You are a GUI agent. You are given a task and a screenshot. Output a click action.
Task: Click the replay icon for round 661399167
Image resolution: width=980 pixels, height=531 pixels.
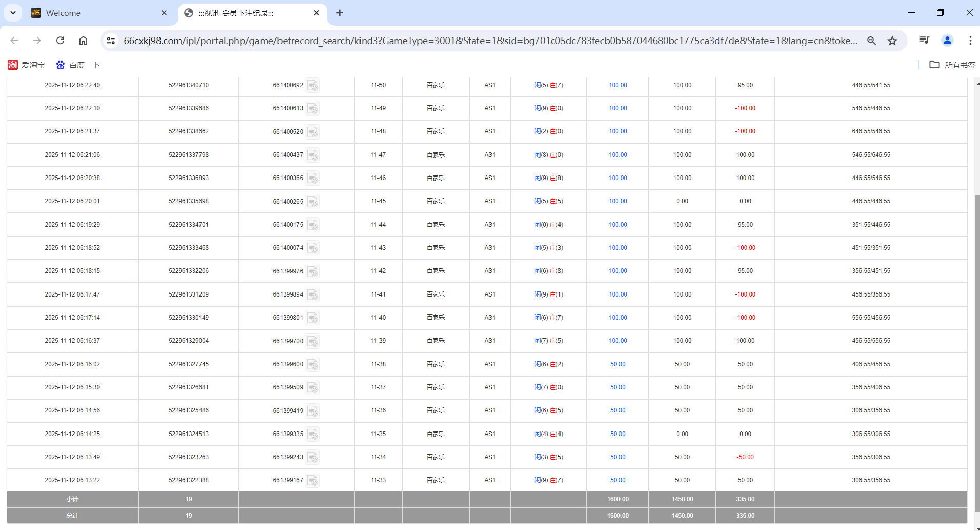coord(313,481)
